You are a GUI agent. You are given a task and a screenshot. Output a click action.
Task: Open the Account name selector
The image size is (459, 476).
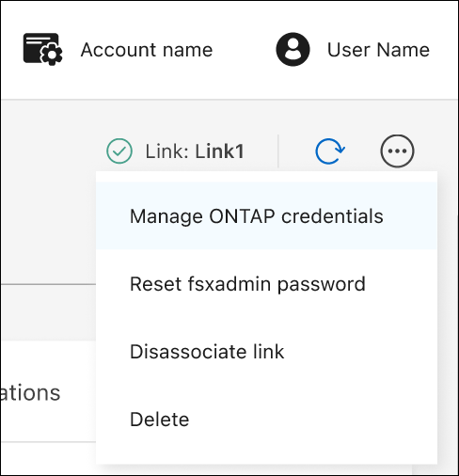tap(147, 50)
